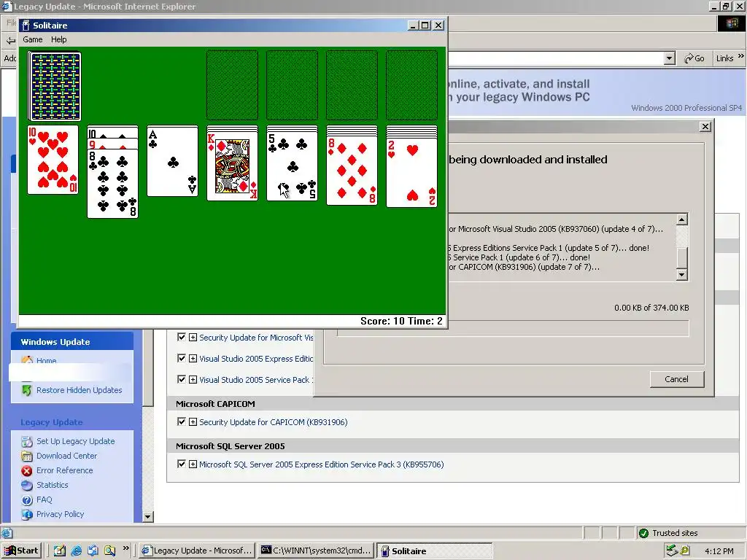Draw from the face-down stock deck

tap(54, 86)
